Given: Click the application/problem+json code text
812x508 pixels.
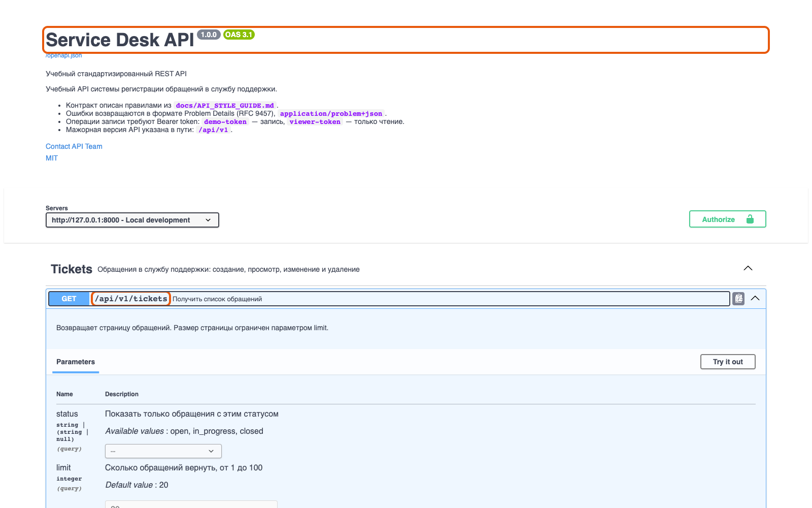Looking at the screenshot, I should click(331, 114).
